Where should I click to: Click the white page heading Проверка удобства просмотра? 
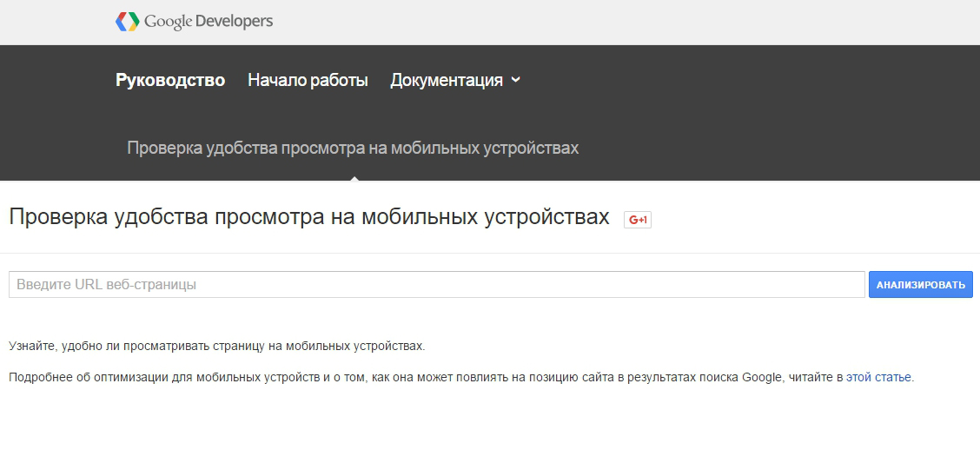(309, 217)
